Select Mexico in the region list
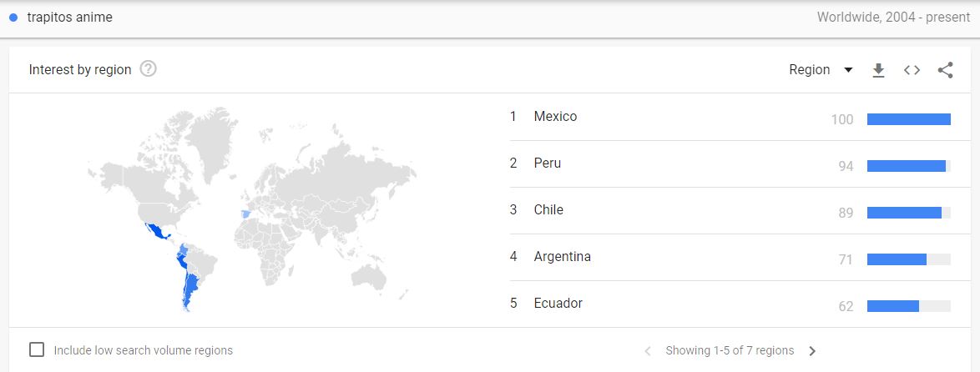Screen dimensions: 980x372 [555, 117]
